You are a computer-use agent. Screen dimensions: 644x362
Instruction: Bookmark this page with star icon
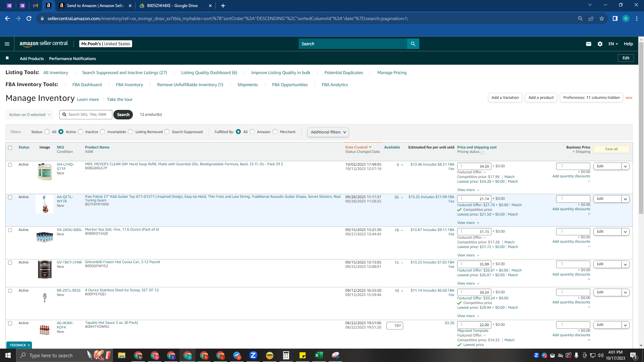coord(602,18)
